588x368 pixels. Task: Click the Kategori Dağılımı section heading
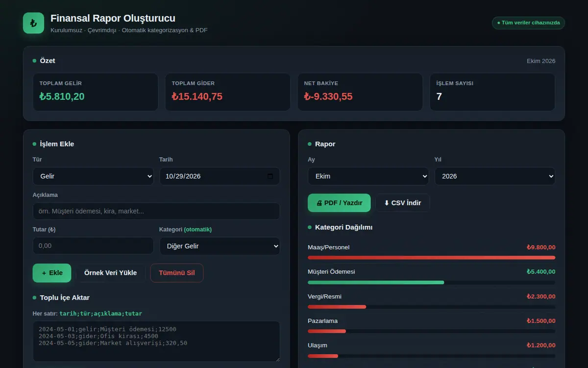[x=343, y=227]
